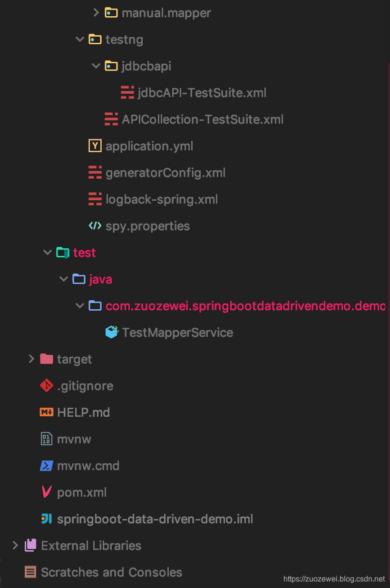Viewport: 390px width, 588px height.
Task: Click the jdbcAPI-TestSuite.xml file icon
Action: [x=127, y=93]
